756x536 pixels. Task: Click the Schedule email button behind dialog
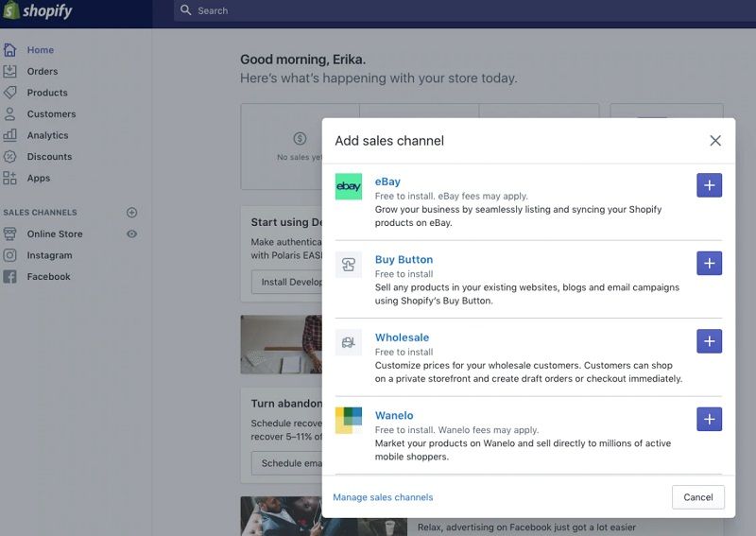[287, 463]
